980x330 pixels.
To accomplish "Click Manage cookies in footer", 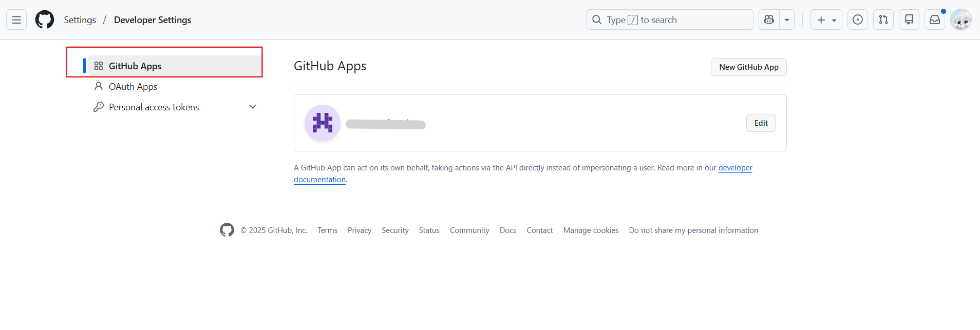I will pos(591,230).
